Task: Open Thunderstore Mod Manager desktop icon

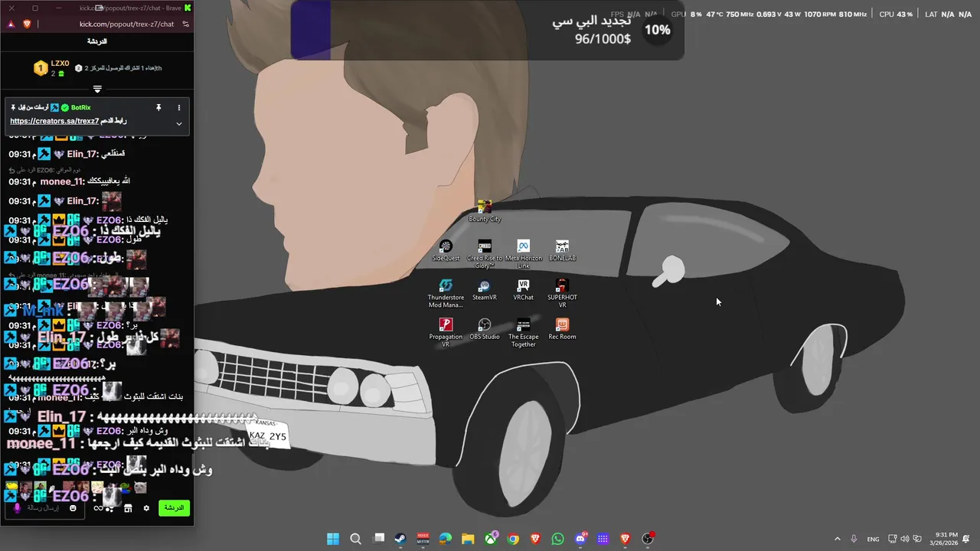Action: [446, 294]
